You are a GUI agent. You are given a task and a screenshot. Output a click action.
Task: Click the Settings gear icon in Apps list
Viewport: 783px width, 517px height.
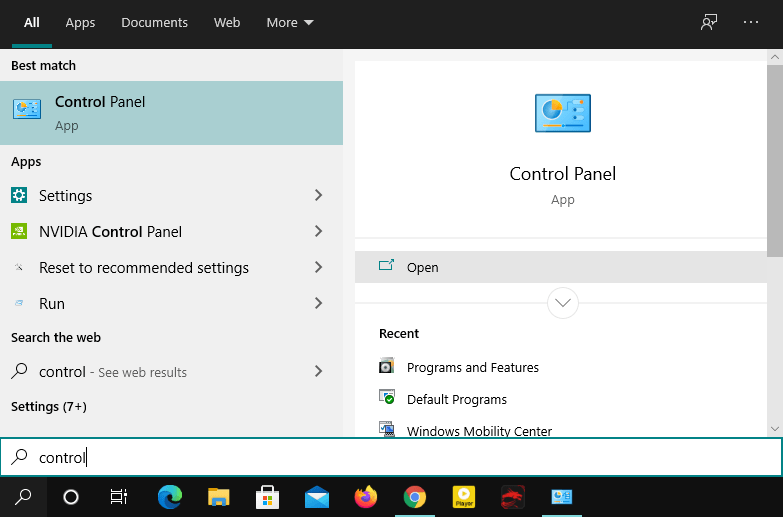point(19,195)
